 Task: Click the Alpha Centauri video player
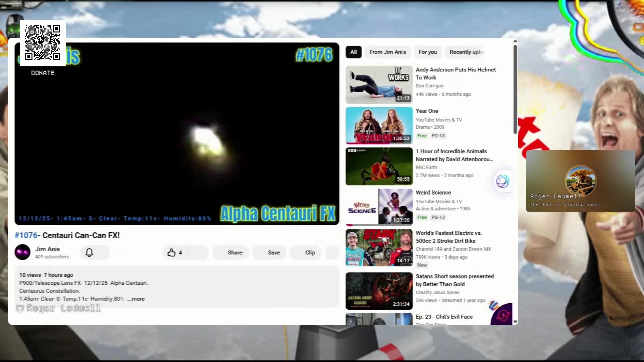pyautogui.click(x=177, y=133)
